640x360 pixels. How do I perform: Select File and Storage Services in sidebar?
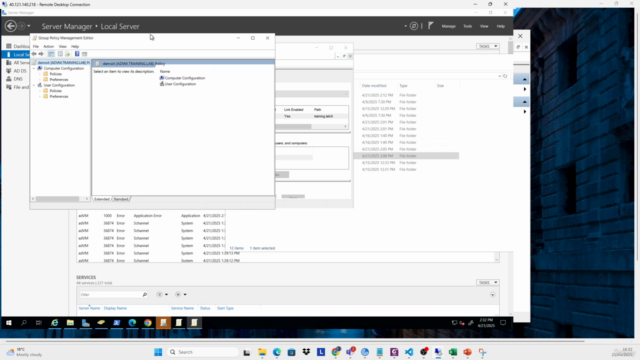[18, 87]
